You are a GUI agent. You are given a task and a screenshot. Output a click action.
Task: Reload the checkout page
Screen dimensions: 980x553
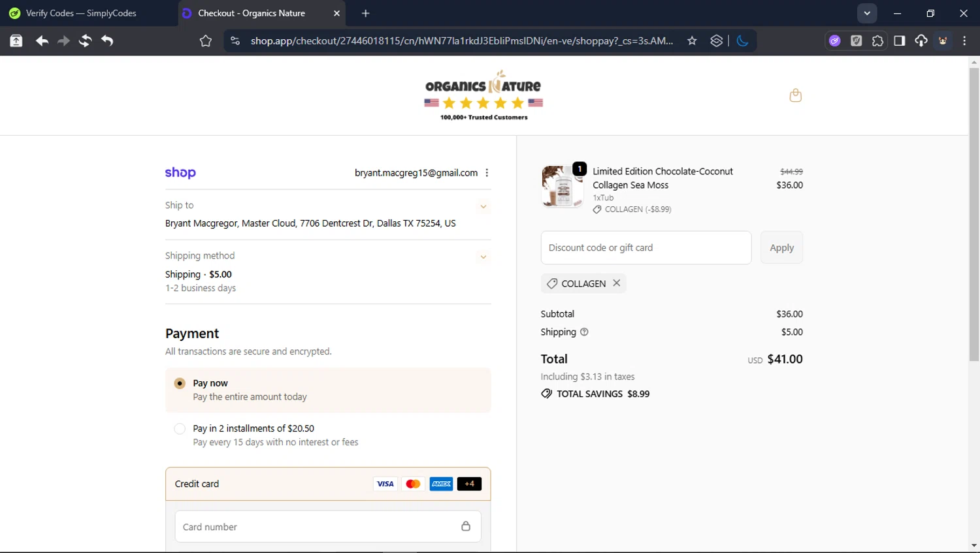pos(86,40)
